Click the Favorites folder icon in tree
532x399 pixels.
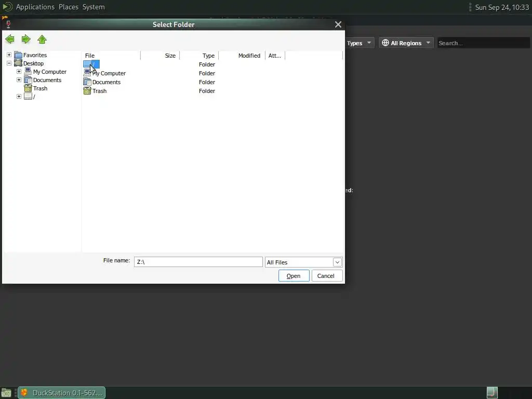[x=18, y=55]
